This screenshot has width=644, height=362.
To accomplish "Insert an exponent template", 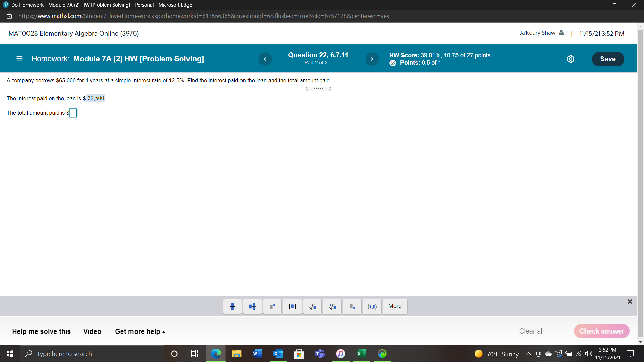I will point(272,306).
